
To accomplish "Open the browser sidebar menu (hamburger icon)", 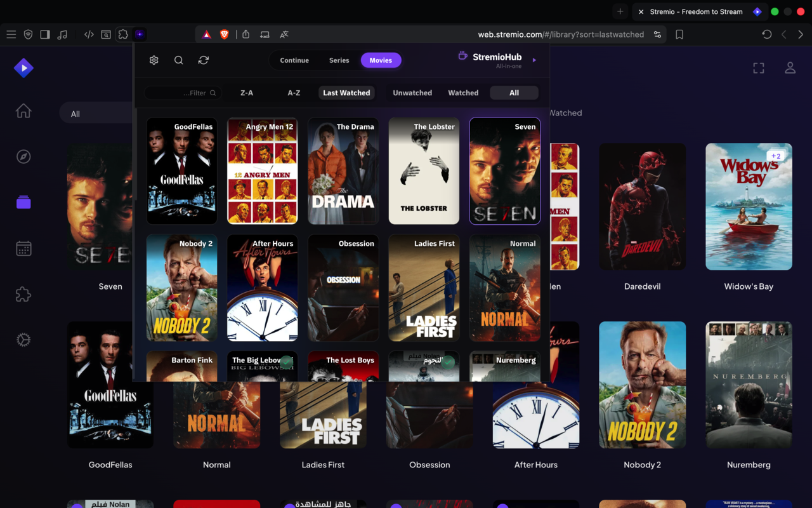I will pos(11,34).
